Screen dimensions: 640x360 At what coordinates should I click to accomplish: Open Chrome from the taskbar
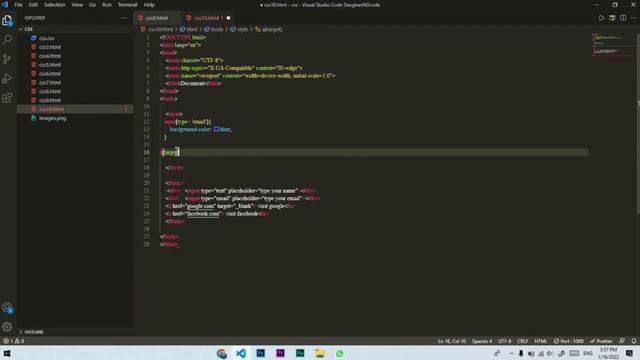222,353
